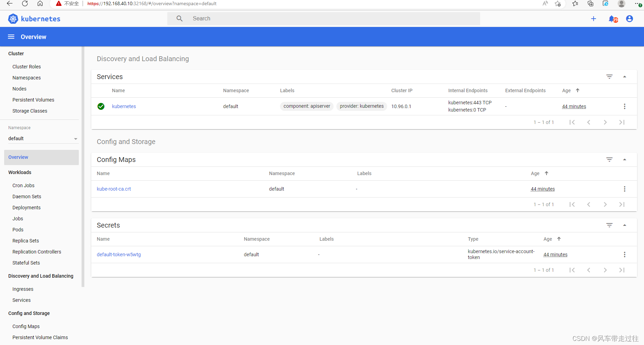Open the navigation hamburger menu
Viewport: 644px width, 345px height.
(x=11, y=37)
